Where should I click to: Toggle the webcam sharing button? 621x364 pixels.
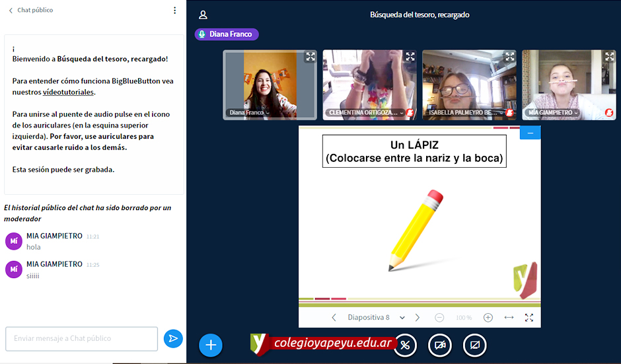coord(440,345)
